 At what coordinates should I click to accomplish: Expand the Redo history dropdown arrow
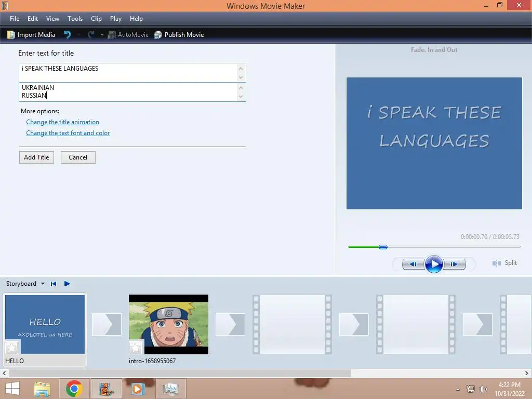pyautogui.click(x=102, y=35)
